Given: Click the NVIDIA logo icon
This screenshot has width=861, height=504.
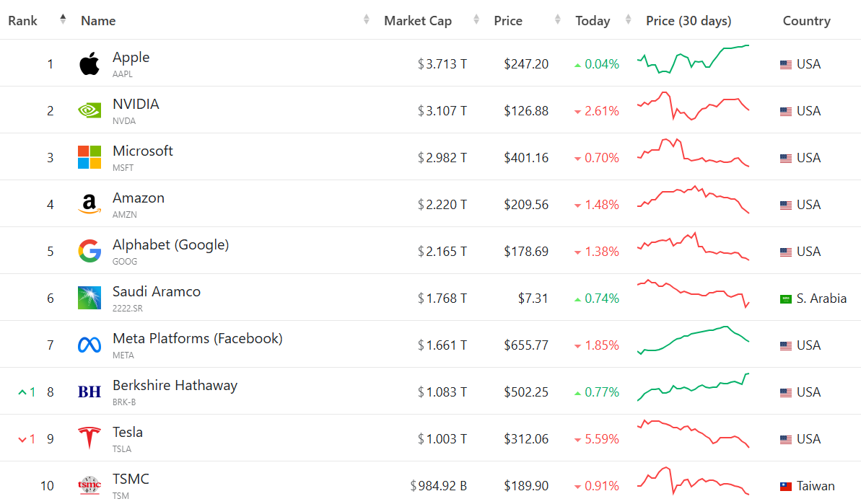Looking at the screenshot, I should click(89, 111).
